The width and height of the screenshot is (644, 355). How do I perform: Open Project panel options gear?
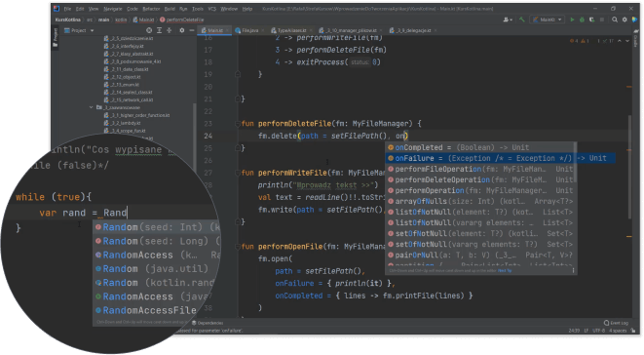click(181, 30)
